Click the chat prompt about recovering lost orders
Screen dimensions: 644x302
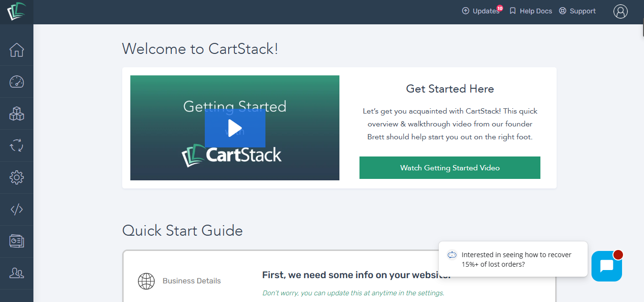point(513,259)
